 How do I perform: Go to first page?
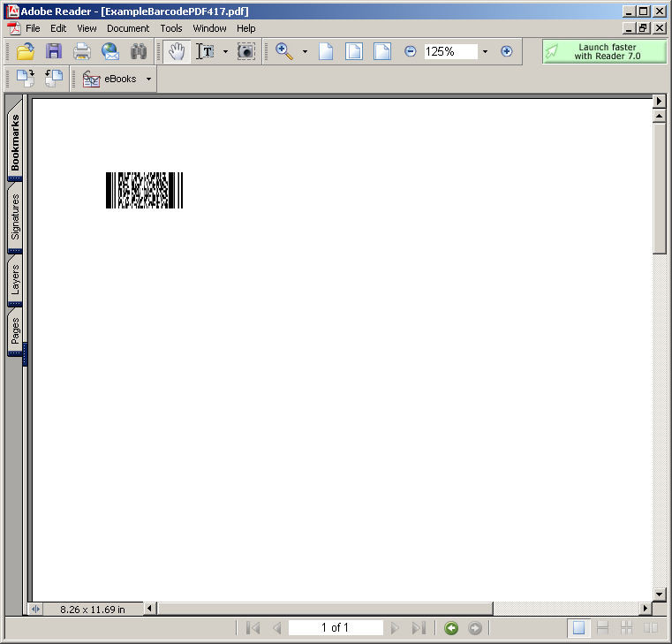tap(253, 628)
